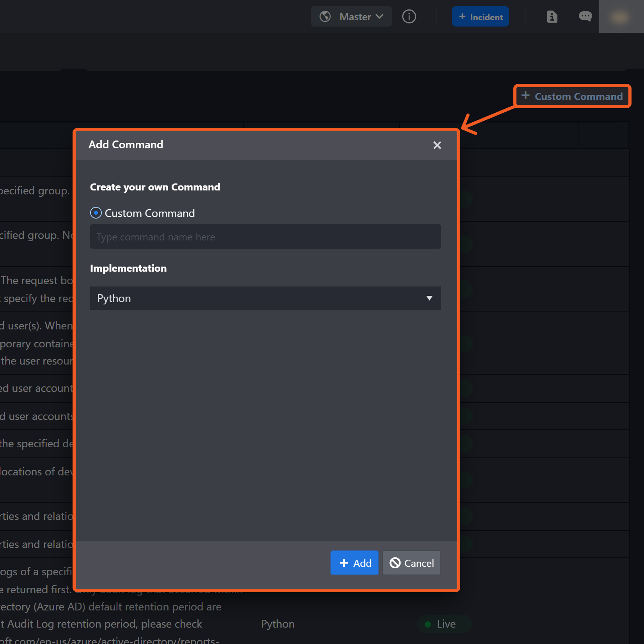The width and height of the screenshot is (644, 644).
Task: Focus the command name input field
Action: [x=265, y=237]
